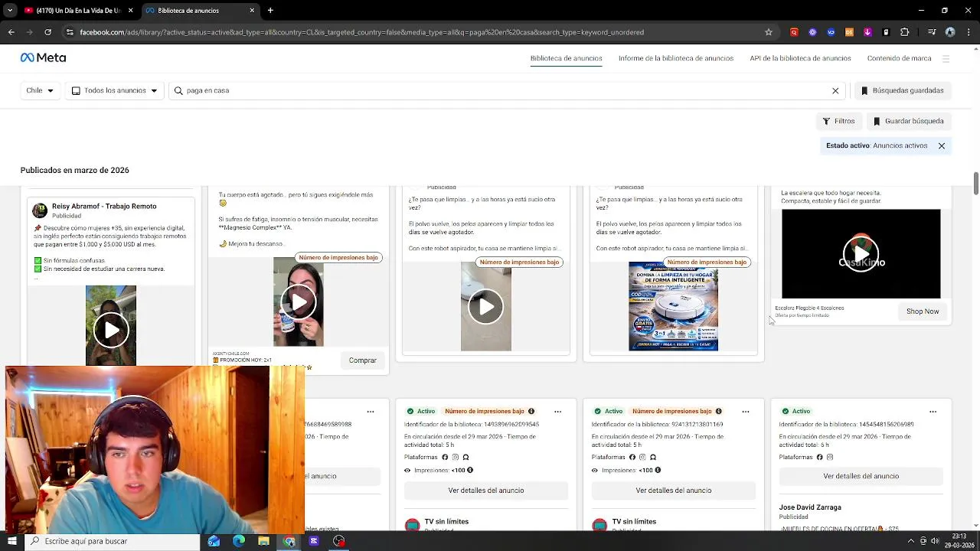Open options menu on the ad card beside the webcam
The height and width of the screenshot is (551, 980).
point(371,411)
